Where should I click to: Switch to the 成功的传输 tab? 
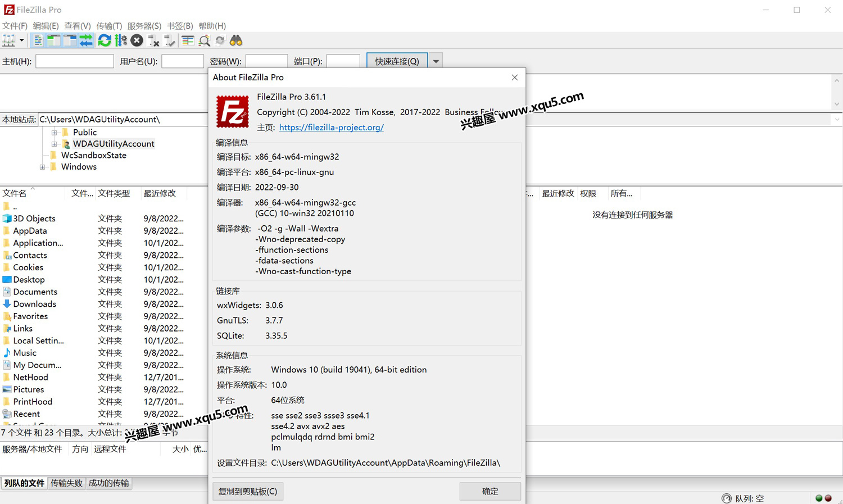point(109,483)
